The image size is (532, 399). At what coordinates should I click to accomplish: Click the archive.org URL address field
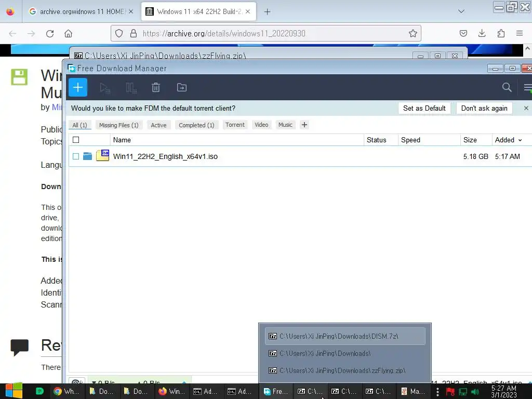[265, 33]
